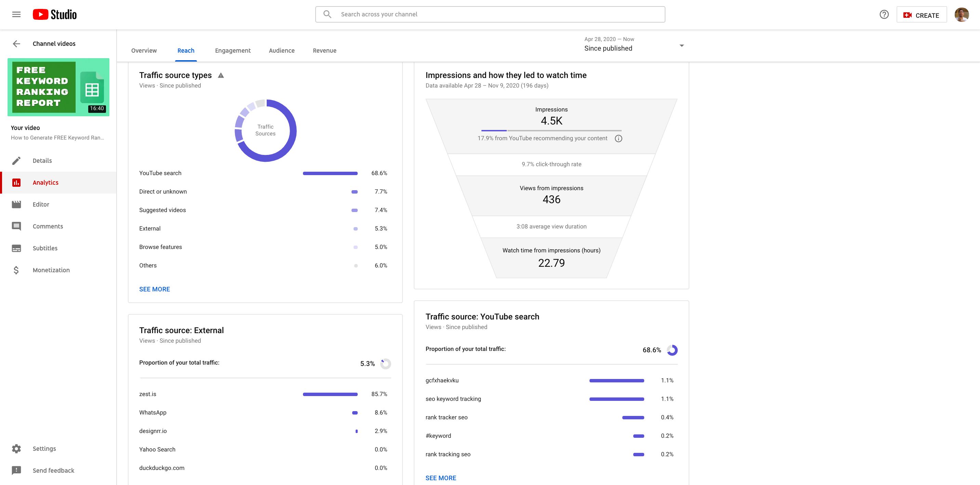Click the CREATE button
The image size is (980, 485).
coord(921,15)
